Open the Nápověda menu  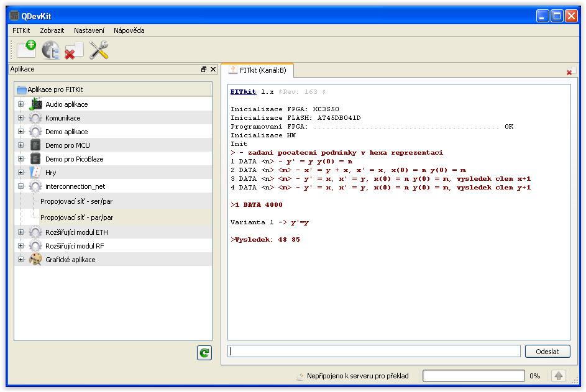(x=129, y=30)
